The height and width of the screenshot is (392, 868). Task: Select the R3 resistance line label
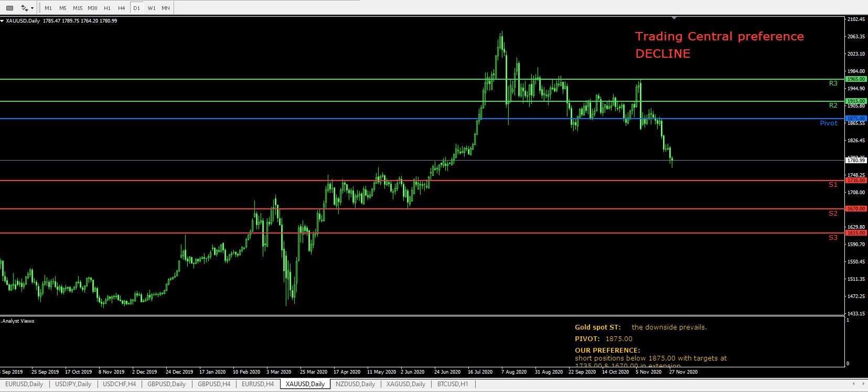point(833,83)
